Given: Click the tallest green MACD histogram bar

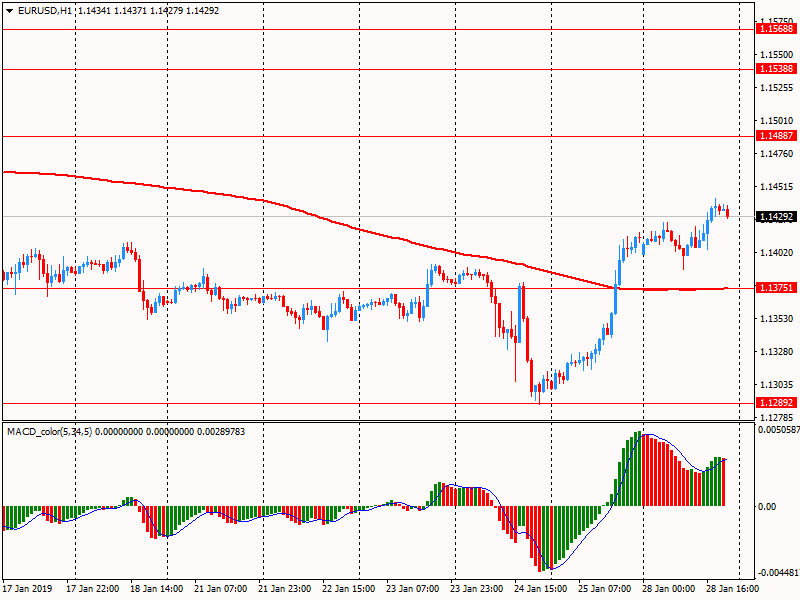Looking at the screenshot, I should pos(639,469).
